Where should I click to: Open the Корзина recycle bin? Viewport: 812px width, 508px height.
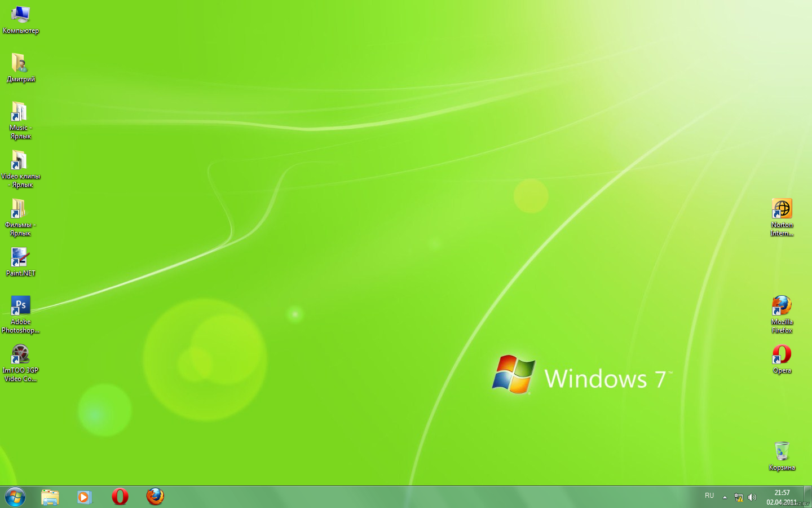pos(782,457)
